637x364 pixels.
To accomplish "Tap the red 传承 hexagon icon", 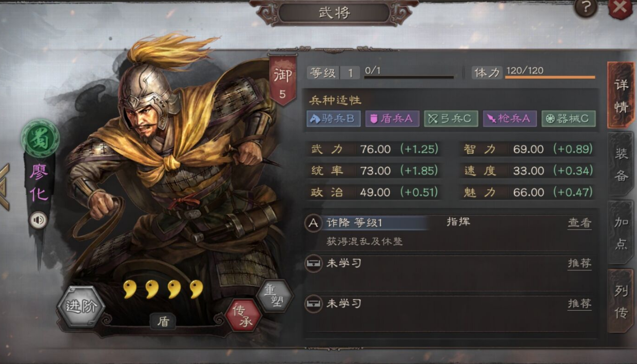I will tap(243, 315).
